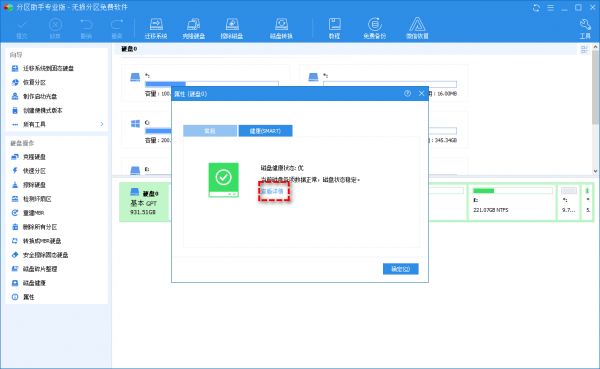
Task: Select 磁盘碎片整理 in the sidebar
Action: click(40, 269)
